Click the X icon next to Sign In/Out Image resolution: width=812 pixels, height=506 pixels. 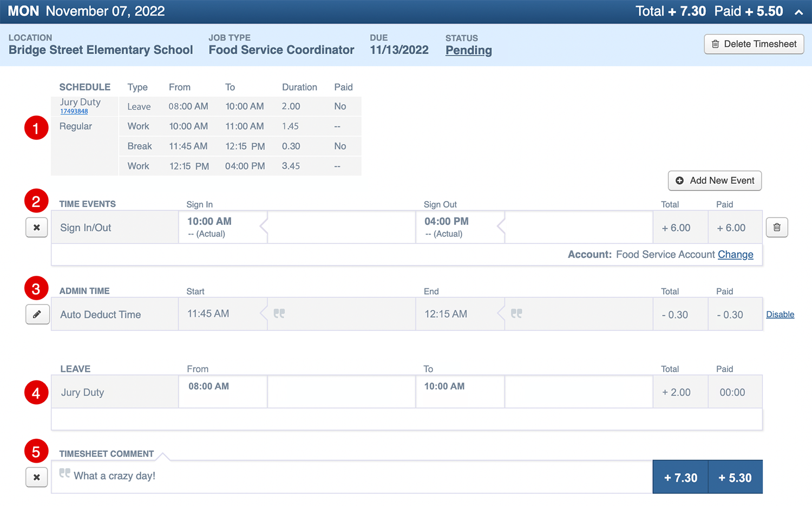coord(37,228)
